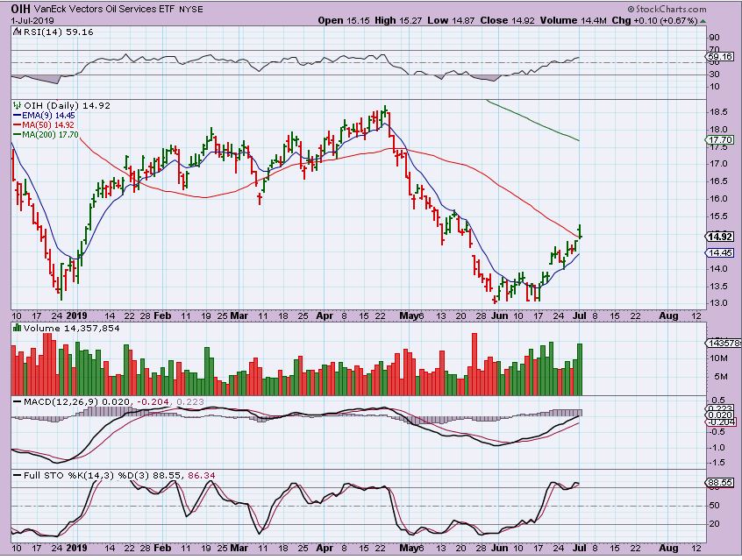Click the 5M volume axis label

(721, 377)
